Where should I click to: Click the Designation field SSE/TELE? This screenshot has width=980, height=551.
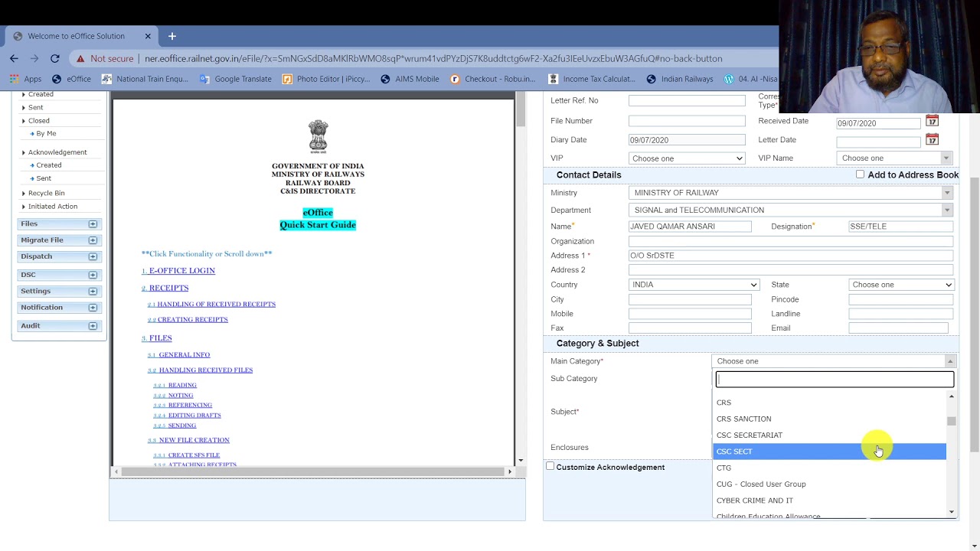[901, 227]
